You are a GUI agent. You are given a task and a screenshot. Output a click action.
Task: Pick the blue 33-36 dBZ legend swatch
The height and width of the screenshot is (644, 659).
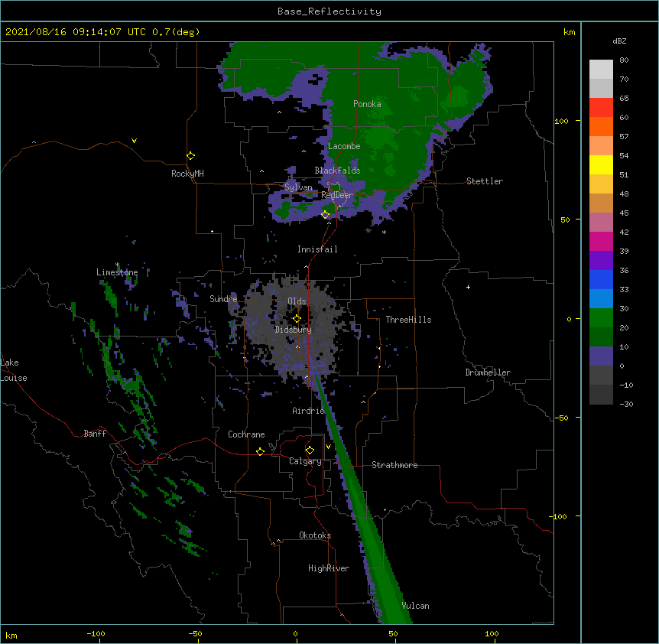(x=601, y=279)
